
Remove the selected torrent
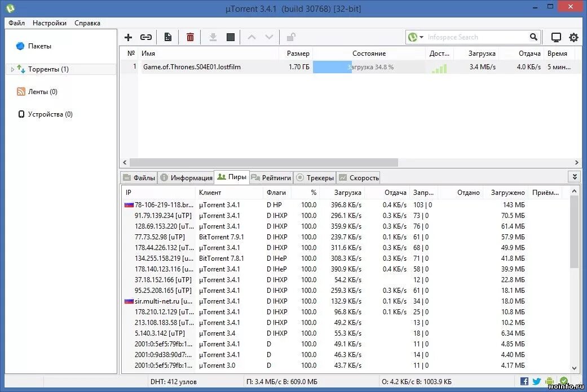[x=190, y=37]
